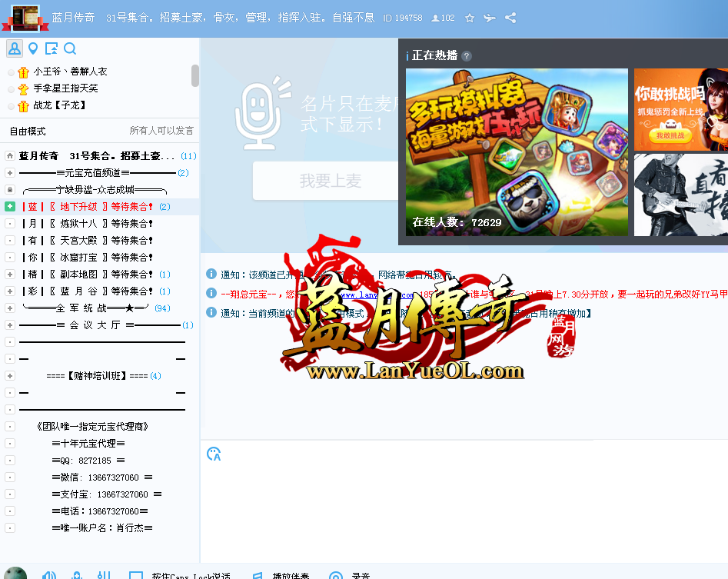Image resolution: width=728 pixels, height=579 pixels.
Task: Expand the 赌神培训班 channel group
Action: (x=9, y=376)
